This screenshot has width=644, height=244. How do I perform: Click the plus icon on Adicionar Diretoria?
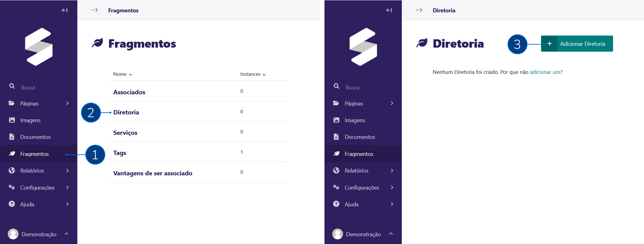pyautogui.click(x=549, y=44)
